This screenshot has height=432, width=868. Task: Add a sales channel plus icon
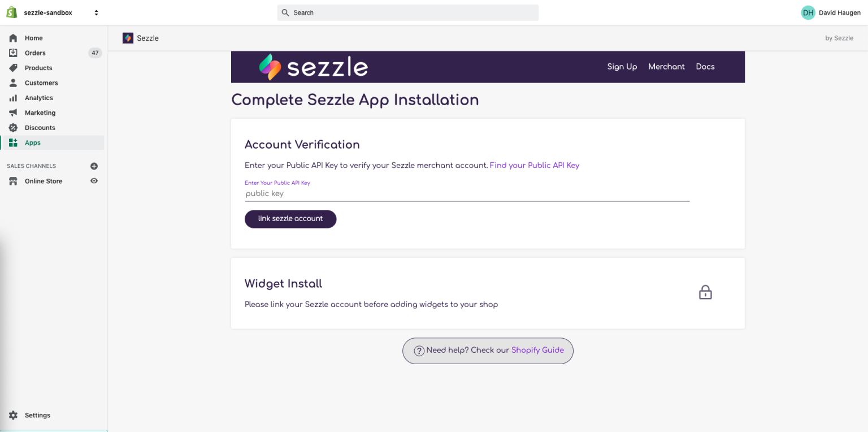click(x=94, y=166)
